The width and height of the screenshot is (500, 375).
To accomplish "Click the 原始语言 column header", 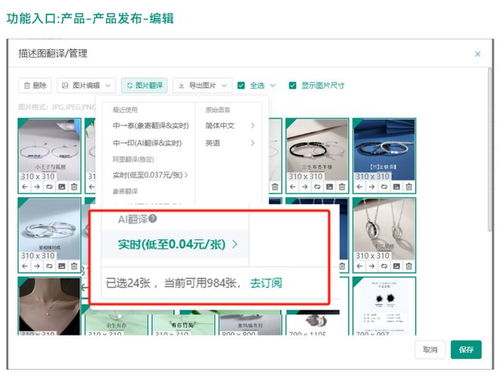I will click(217, 110).
